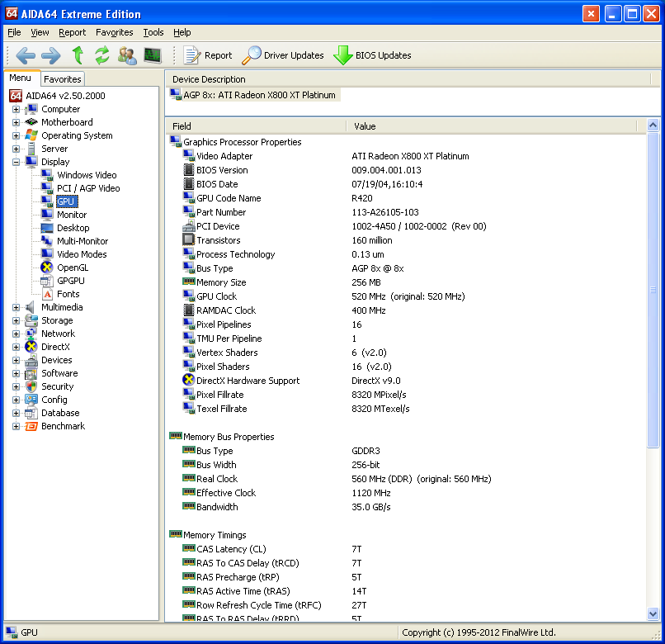This screenshot has height=644, width=665.
Task: Click the Report toolbar button label
Action: click(218, 55)
